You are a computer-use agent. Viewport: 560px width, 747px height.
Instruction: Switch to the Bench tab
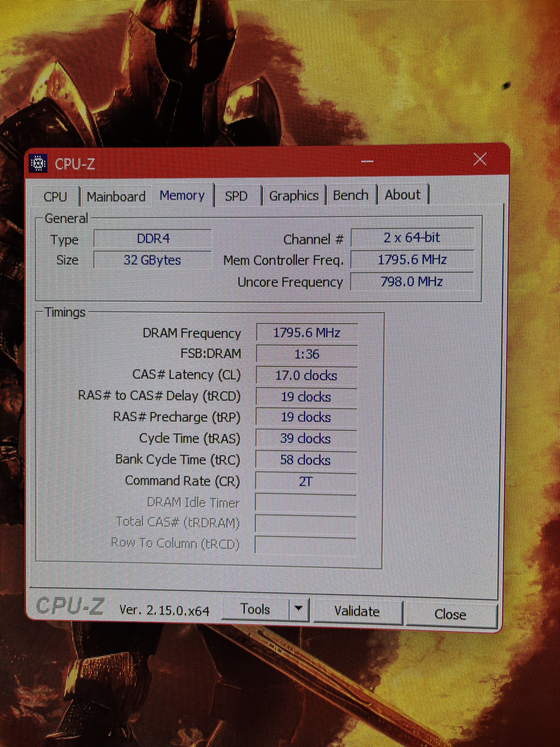click(x=350, y=195)
